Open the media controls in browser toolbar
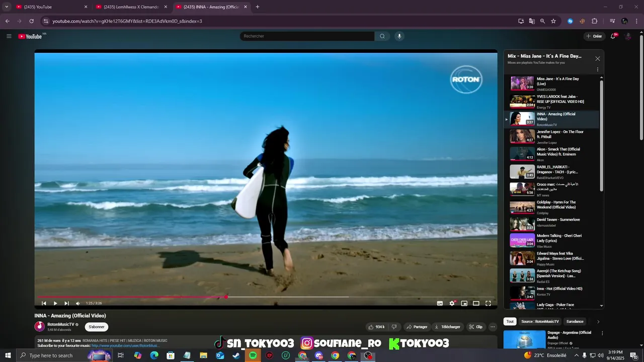Image resolution: width=644 pixels, height=362 pixels. point(612,21)
